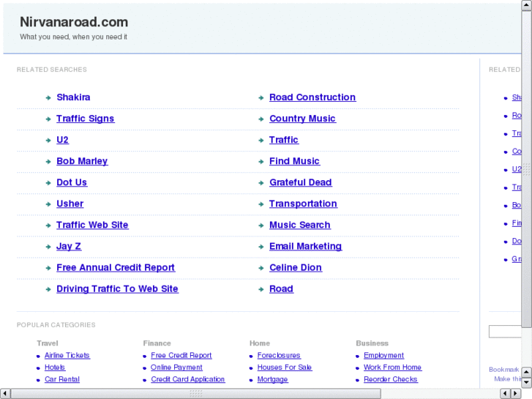532x399 pixels.
Task: Click the arrow icon beside Traffic Signs
Action: click(x=48, y=119)
